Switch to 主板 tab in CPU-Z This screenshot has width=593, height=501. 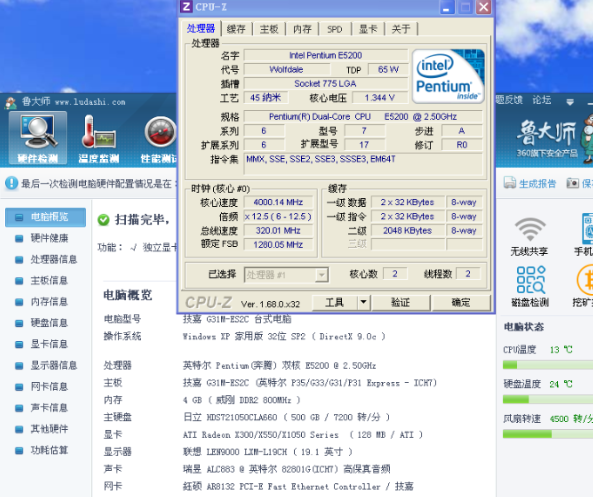(269, 29)
